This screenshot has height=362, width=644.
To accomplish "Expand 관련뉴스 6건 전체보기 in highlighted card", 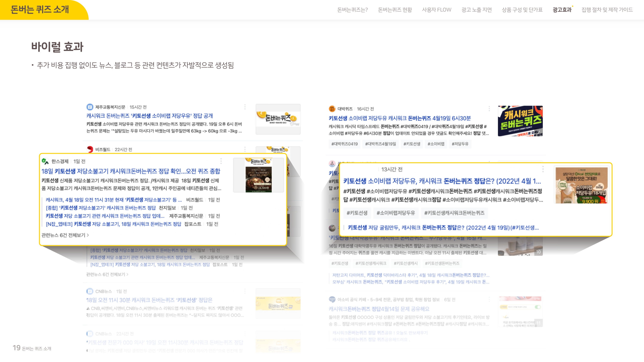I will (65, 235).
